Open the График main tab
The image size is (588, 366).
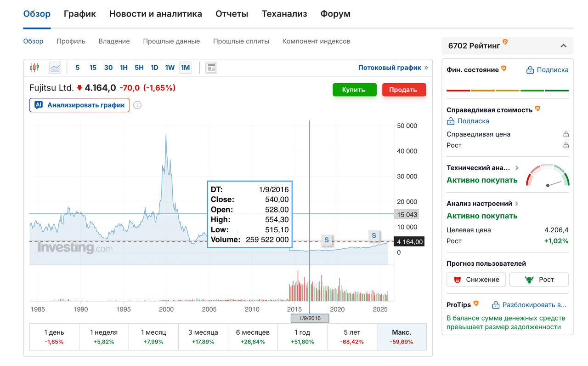(80, 14)
